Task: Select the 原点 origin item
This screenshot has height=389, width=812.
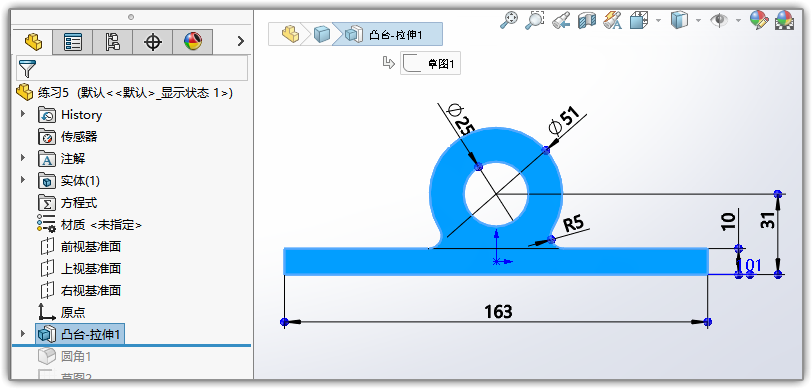Action: coord(62,312)
